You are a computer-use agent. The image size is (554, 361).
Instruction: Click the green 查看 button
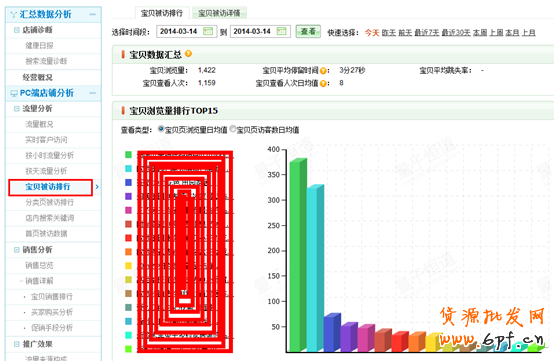click(x=308, y=31)
